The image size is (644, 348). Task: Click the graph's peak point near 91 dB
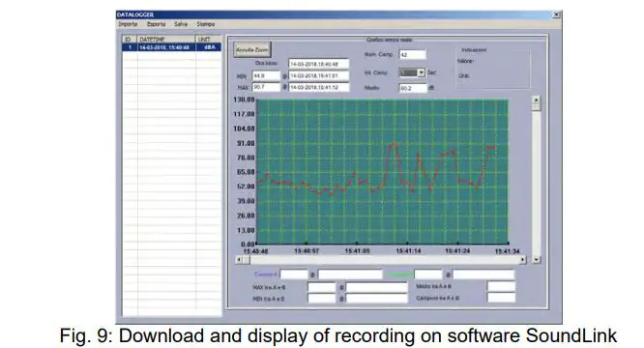[395, 144]
